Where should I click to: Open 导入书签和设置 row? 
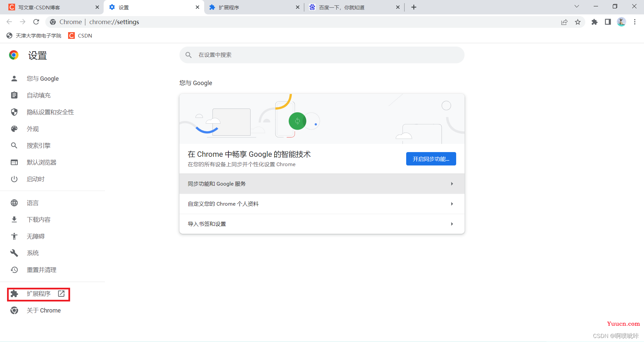click(322, 224)
